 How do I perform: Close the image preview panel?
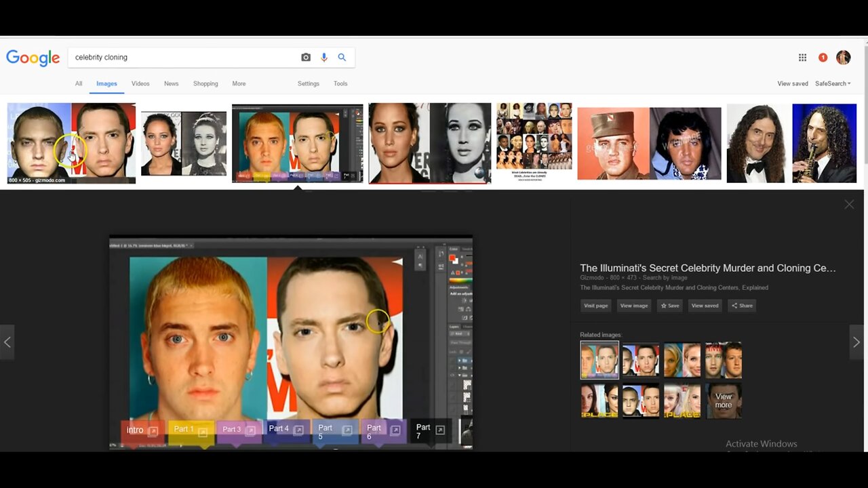[x=849, y=204]
